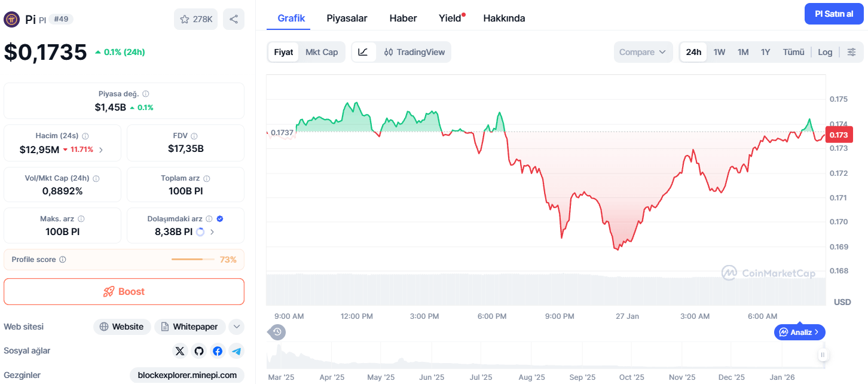Open info icon next to Piyasa değ.
868x384 pixels.
click(146, 94)
